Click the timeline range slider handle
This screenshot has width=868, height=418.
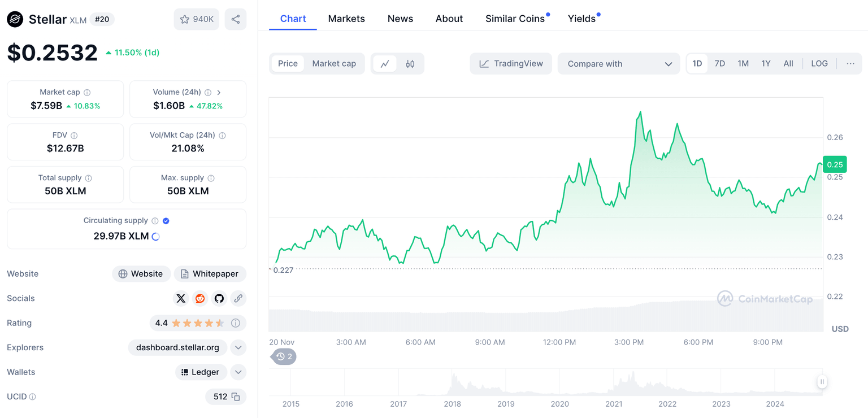[822, 382]
